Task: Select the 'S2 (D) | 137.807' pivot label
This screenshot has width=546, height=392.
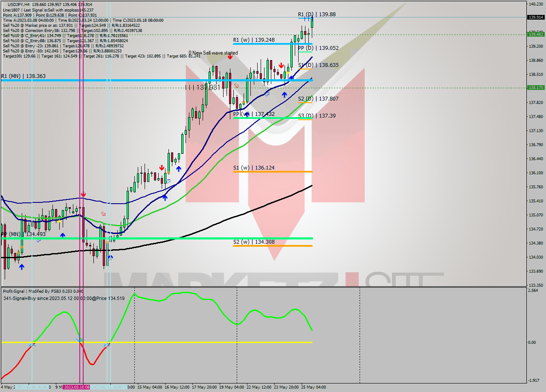Action: [x=318, y=99]
